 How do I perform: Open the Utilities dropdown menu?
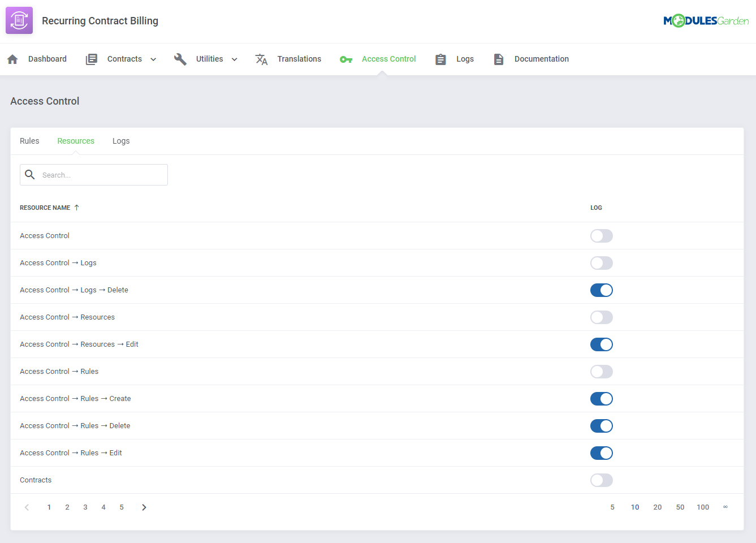click(x=234, y=58)
